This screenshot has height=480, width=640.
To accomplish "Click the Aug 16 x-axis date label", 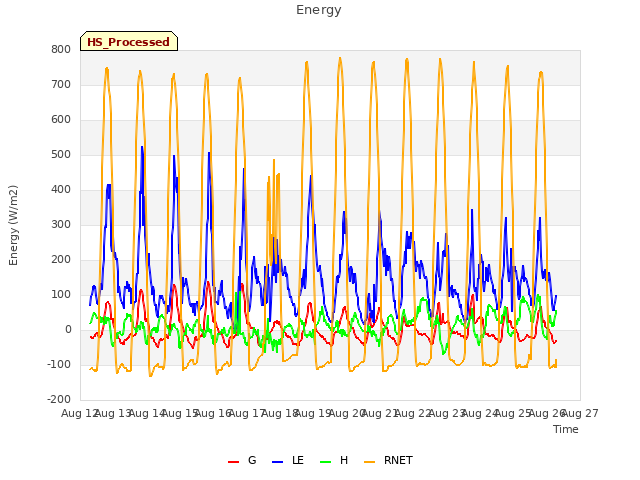I will 213,414.
